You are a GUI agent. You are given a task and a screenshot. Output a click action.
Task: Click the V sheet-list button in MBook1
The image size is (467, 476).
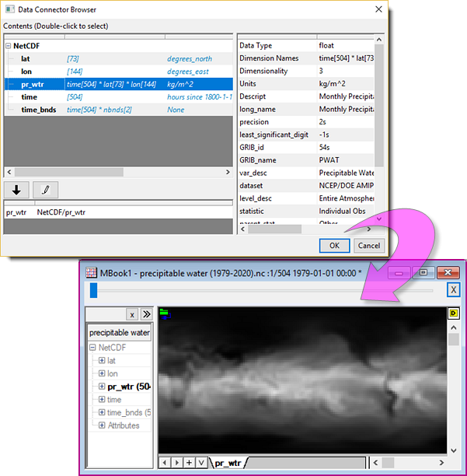pyautogui.click(x=201, y=463)
